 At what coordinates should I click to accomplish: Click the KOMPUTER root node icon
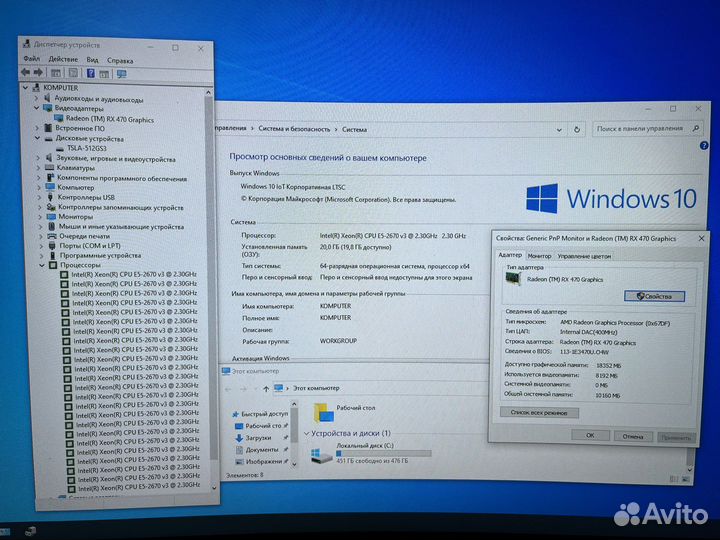(x=36, y=87)
